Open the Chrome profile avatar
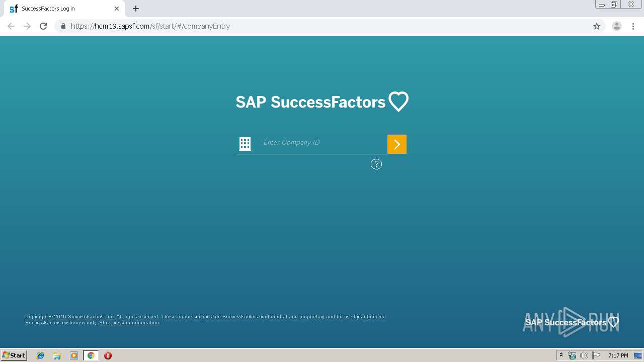Image resolution: width=644 pixels, height=362 pixels. (617, 26)
